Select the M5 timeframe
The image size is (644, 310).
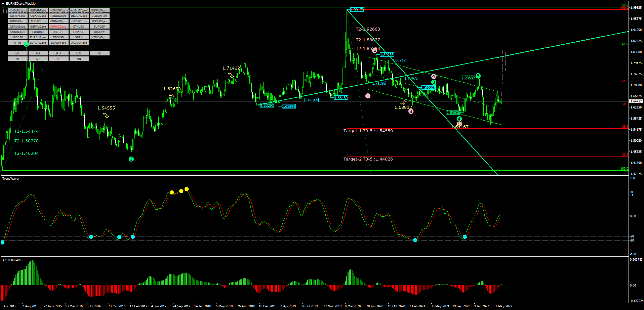[38, 53]
